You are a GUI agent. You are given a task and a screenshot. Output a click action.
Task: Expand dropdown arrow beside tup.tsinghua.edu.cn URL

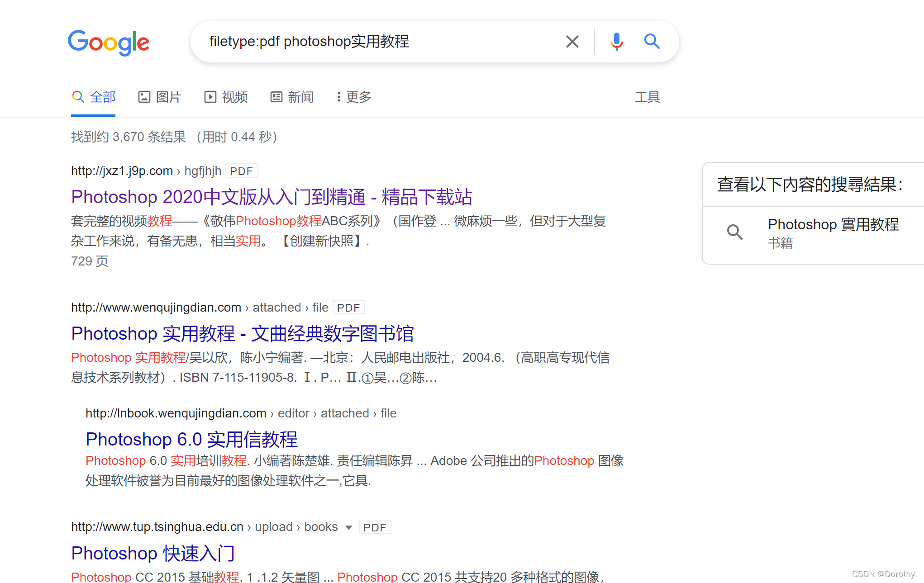[348, 527]
